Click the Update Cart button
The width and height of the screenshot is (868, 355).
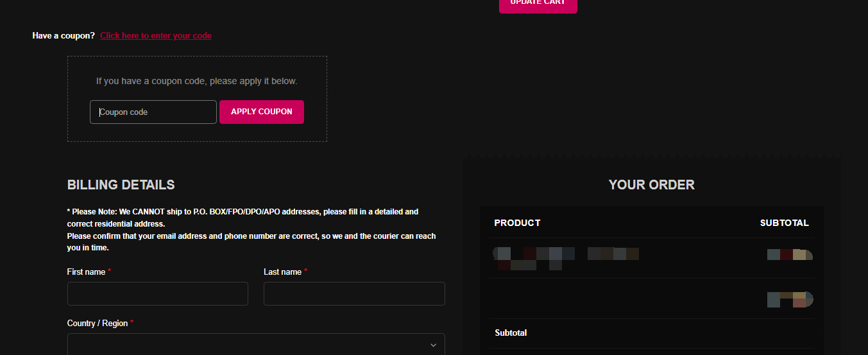click(538, 4)
